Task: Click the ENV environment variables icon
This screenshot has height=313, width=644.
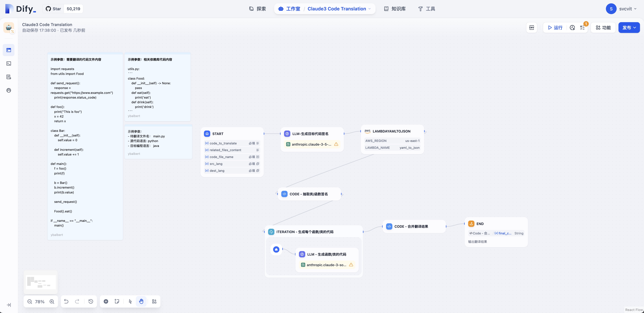Action: (x=532, y=28)
